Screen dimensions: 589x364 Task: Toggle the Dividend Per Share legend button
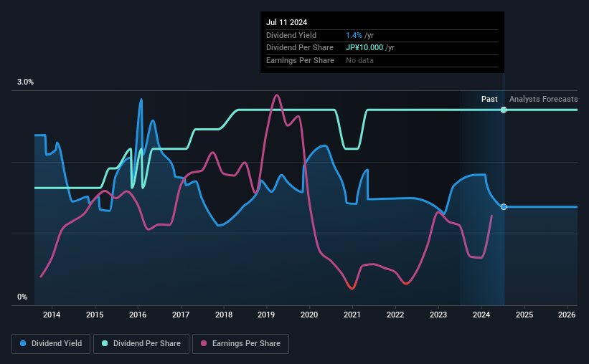[x=141, y=344]
